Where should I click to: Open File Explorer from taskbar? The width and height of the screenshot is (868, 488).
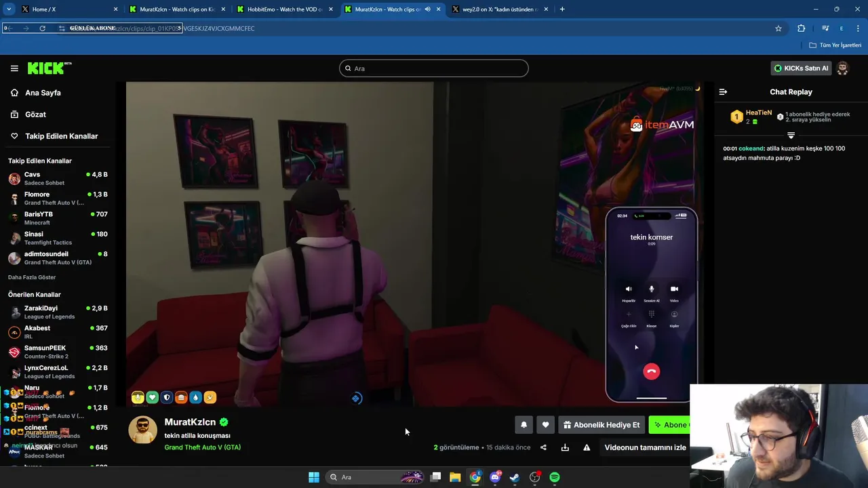(455, 477)
